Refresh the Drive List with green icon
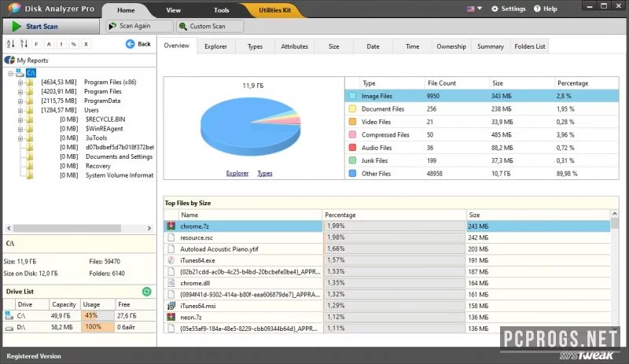 [147, 292]
